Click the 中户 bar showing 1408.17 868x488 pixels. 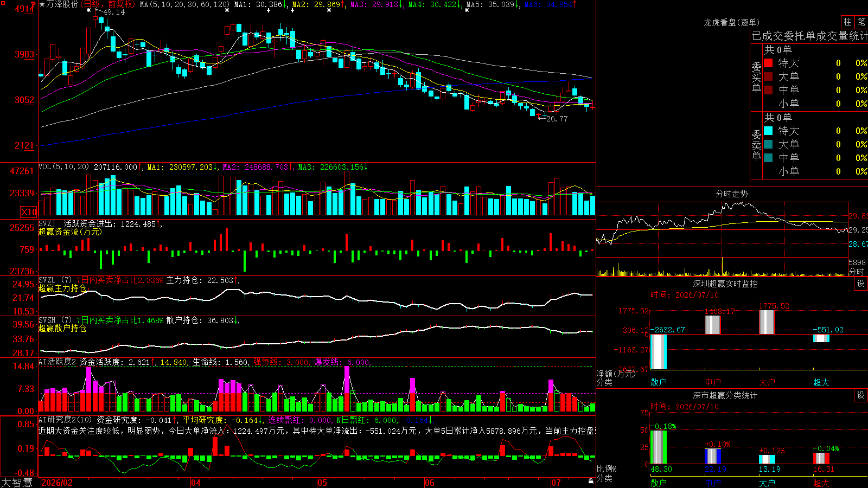[713, 325]
